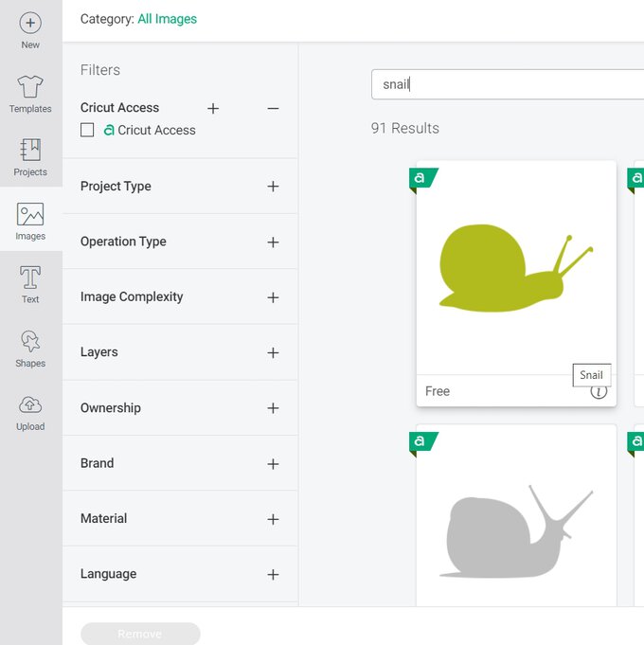Expand the Layers filter

(273, 353)
